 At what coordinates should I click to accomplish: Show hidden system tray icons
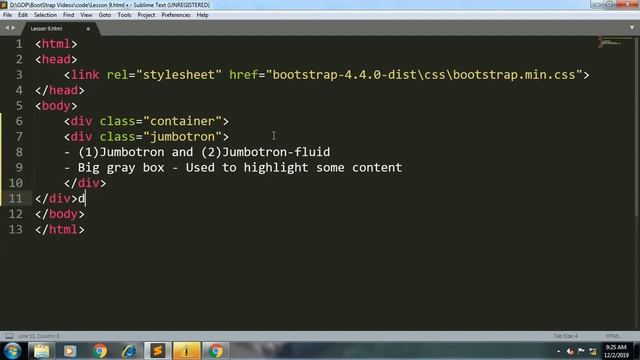point(558,351)
